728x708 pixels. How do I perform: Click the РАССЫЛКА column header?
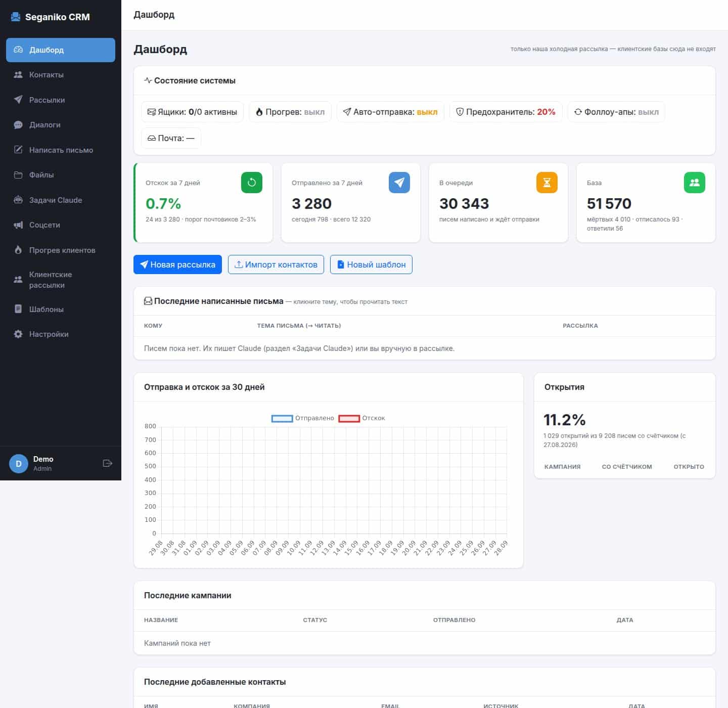click(x=580, y=326)
